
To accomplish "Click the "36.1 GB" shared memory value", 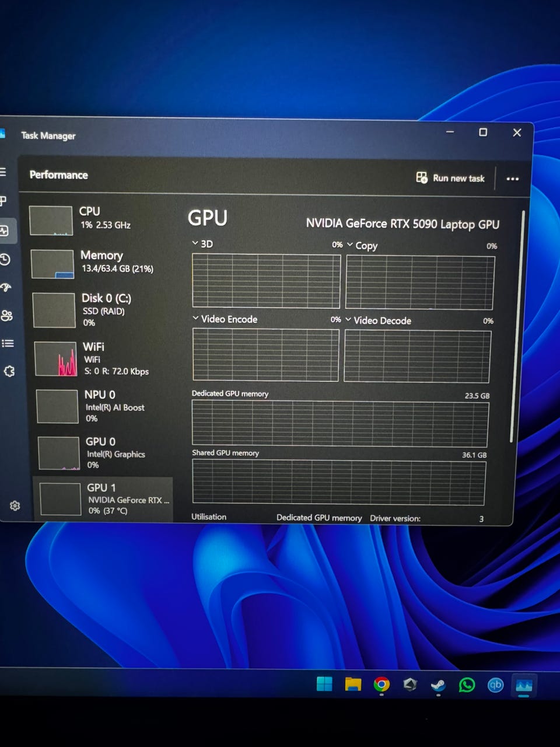I will 474,455.
